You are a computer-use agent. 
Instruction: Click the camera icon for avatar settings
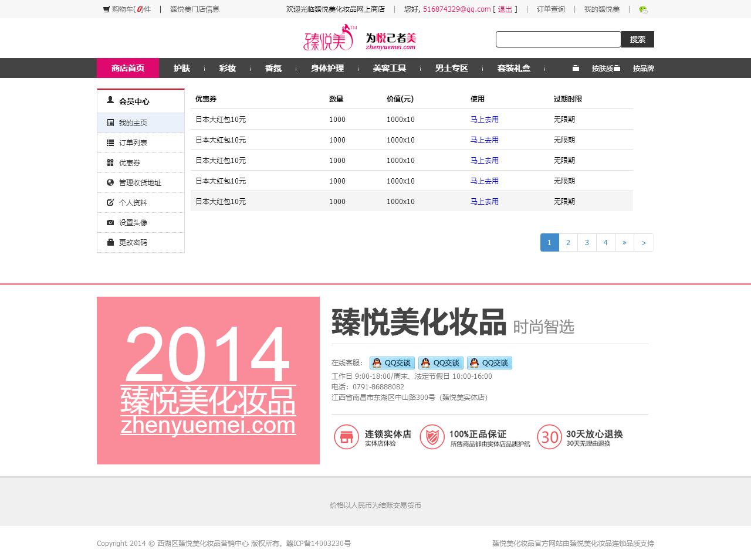(x=110, y=222)
